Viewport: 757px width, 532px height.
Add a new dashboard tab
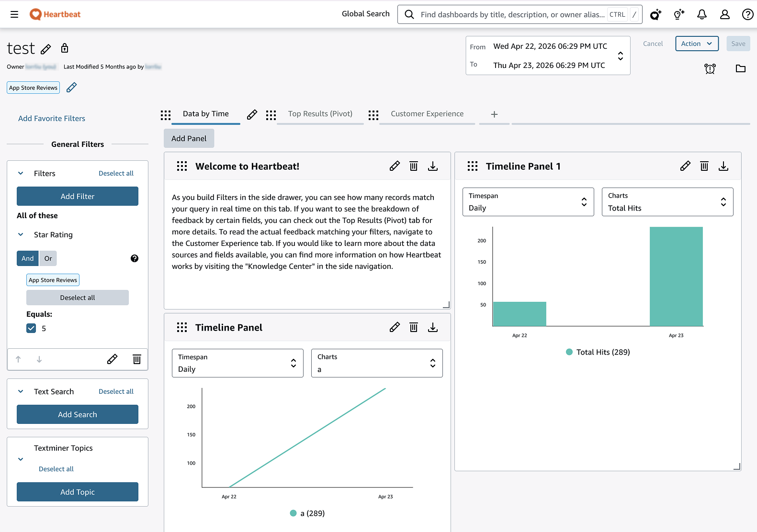[494, 114]
